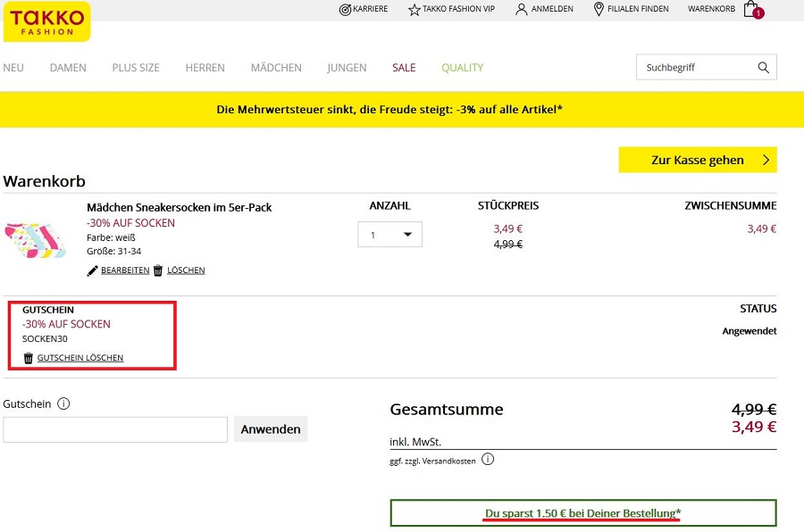Open the MÄDCHEN category
Viewport: 804px width, 532px height.
276,68
